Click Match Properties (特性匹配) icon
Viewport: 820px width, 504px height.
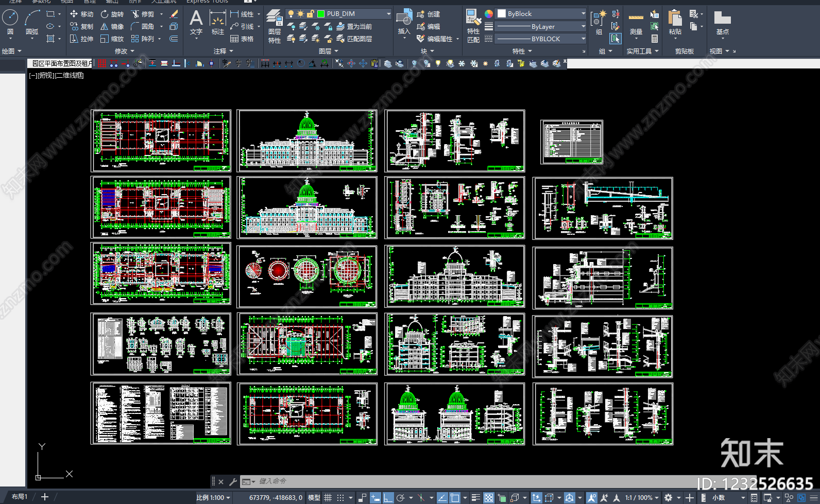[473, 26]
